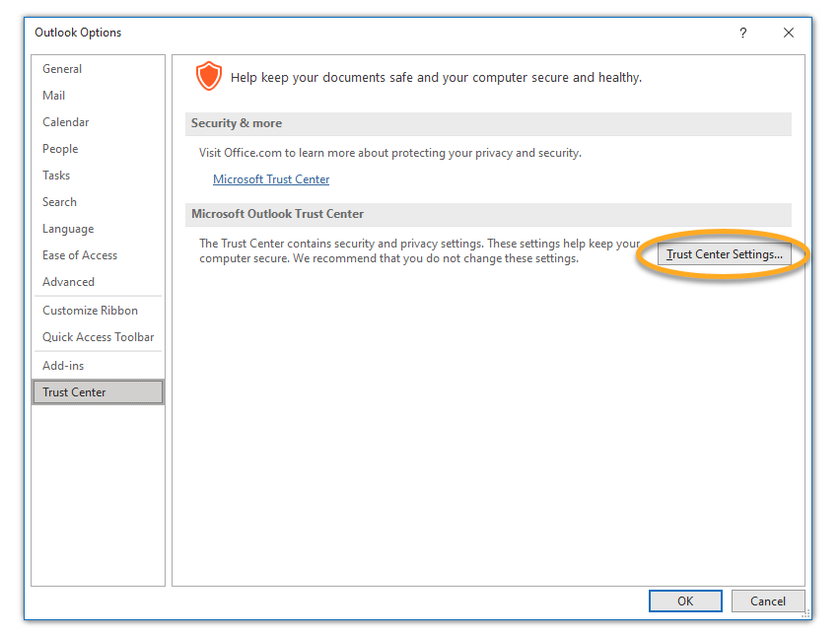Close the Outlook Options dialog
Screen dimensions: 840x636
[x=788, y=33]
